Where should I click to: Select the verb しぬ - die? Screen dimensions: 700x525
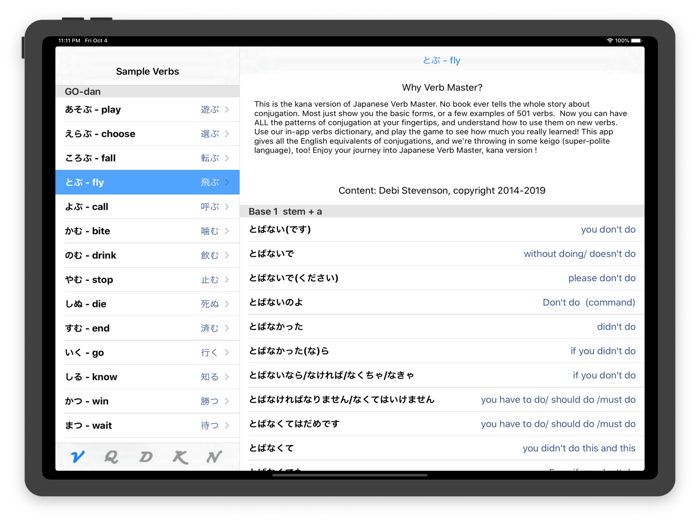click(x=147, y=304)
